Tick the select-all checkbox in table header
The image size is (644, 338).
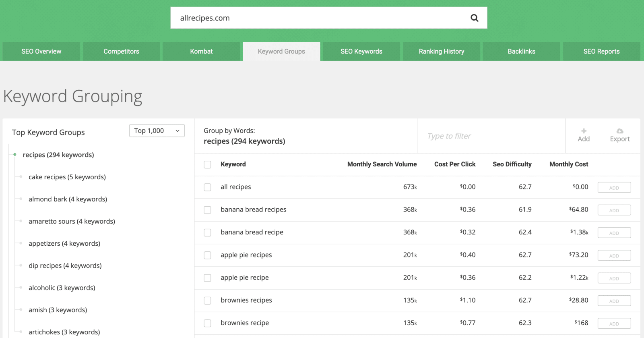(207, 164)
